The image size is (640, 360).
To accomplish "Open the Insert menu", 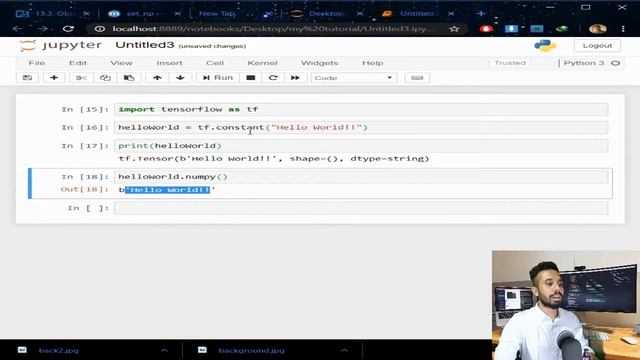I will (x=169, y=63).
